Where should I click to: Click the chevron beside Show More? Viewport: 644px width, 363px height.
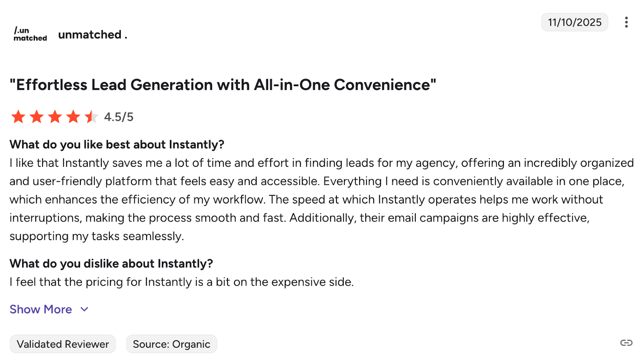(x=84, y=309)
